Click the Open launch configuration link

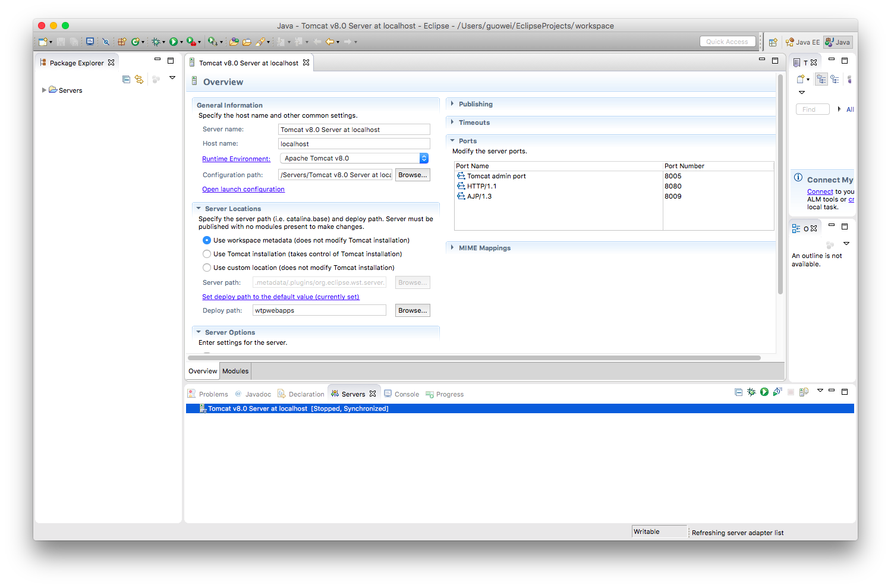tap(243, 189)
